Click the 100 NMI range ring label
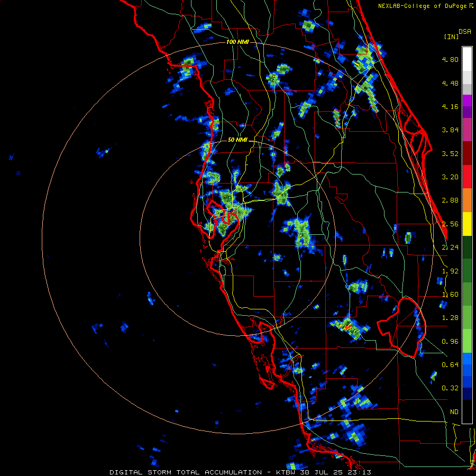476x476 pixels. coord(237,42)
